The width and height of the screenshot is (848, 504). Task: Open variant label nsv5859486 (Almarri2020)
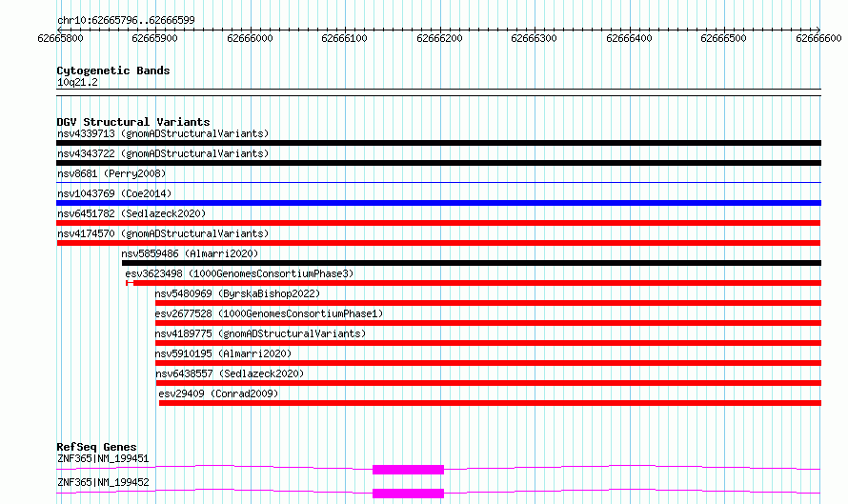click(x=190, y=253)
